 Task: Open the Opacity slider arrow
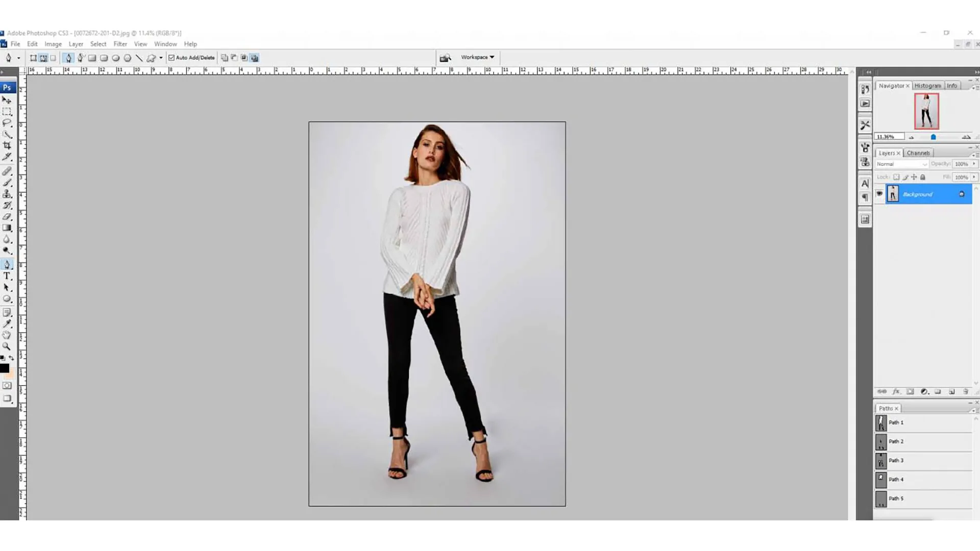pos(974,164)
